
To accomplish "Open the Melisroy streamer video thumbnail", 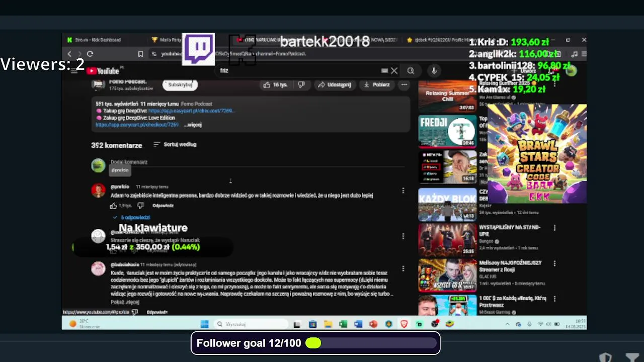I will click(447, 275).
